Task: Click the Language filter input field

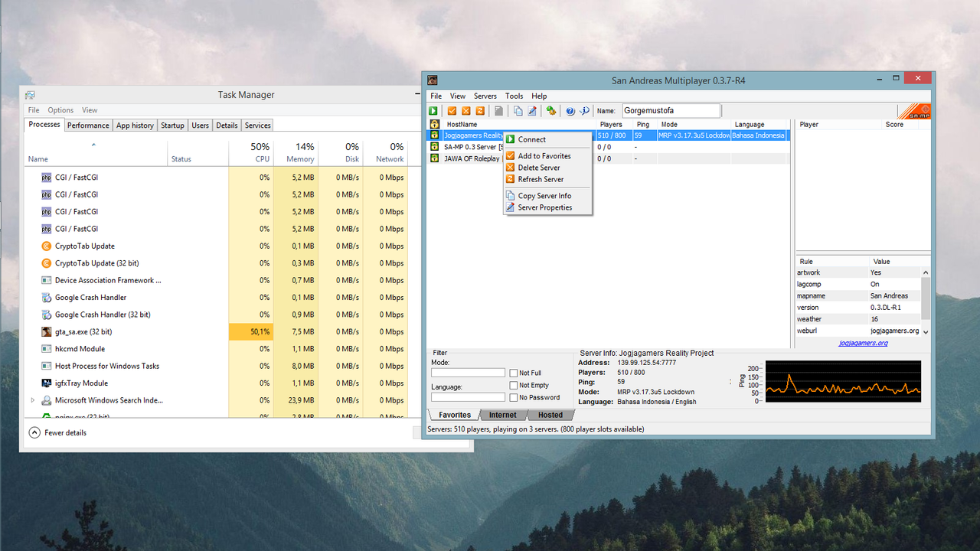Action: (469, 397)
